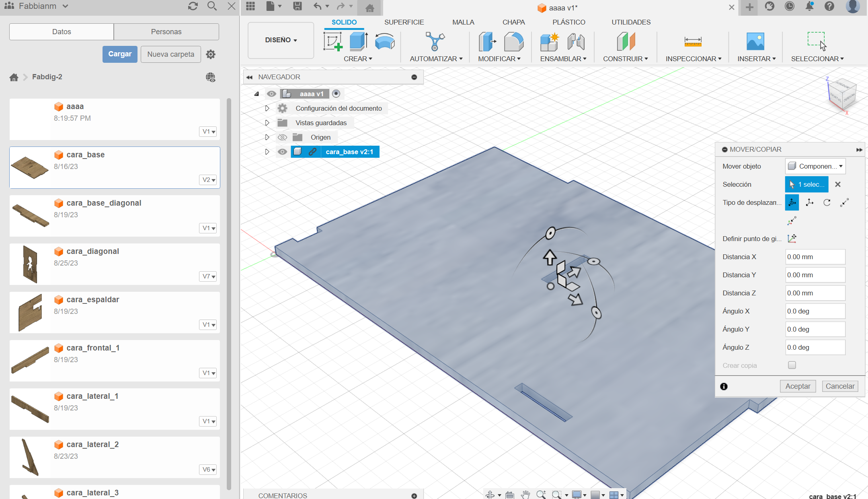Expand Configuración del documento node
Image resolution: width=868 pixels, height=499 pixels.
pyautogui.click(x=267, y=108)
